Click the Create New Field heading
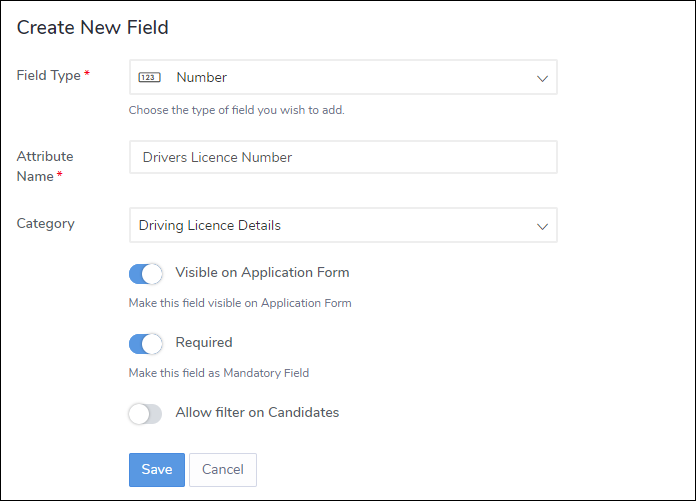The height and width of the screenshot is (501, 697). 92,28
